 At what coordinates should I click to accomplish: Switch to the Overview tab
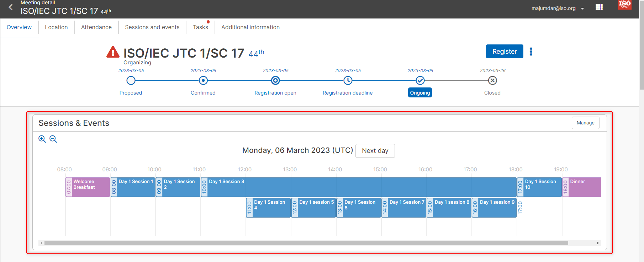(x=19, y=27)
